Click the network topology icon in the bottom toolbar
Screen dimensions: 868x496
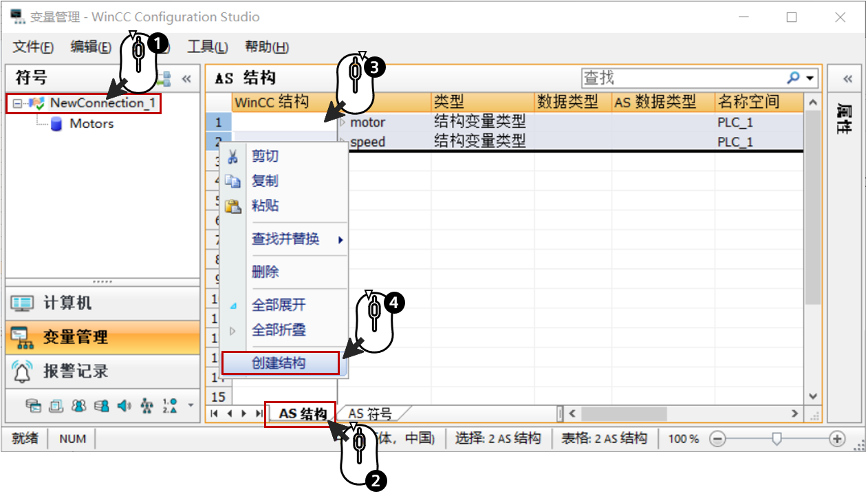tap(147, 407)
